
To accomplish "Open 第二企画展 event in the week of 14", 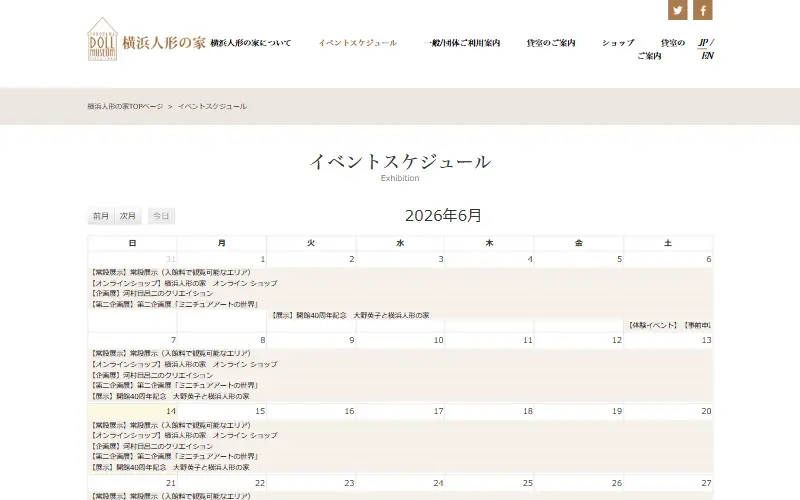I will 400,457.
